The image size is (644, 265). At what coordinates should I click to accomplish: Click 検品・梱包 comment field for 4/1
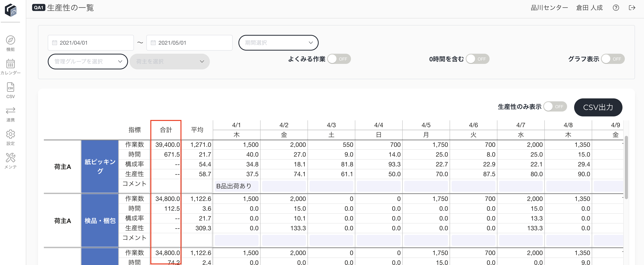click(x=236, y=240)
